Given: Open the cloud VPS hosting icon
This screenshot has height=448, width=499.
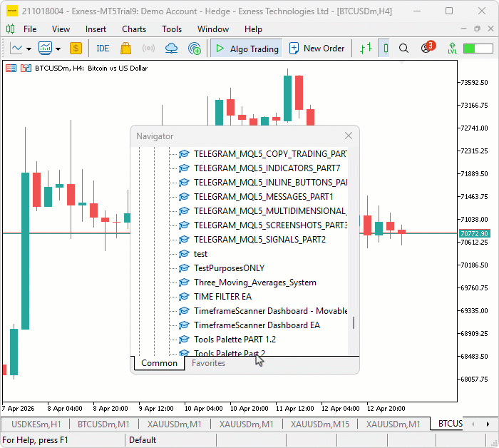Looking at the screenshot, I should point(171,49).
